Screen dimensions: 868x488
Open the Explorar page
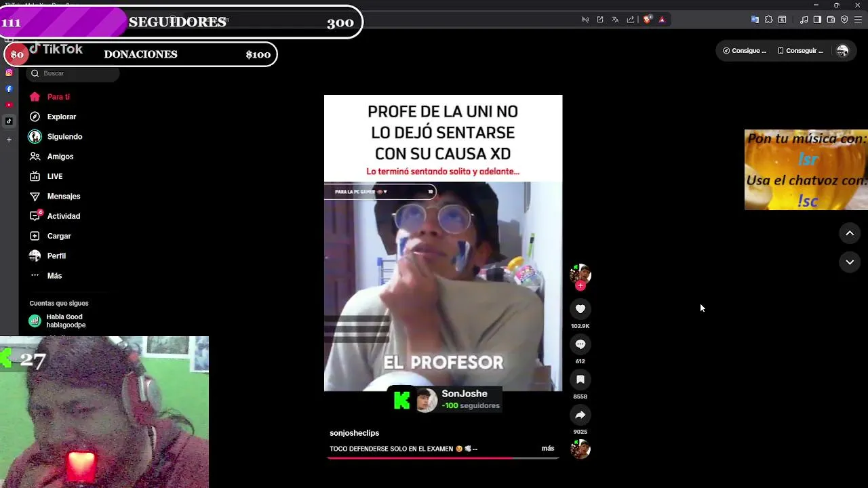point(62,117)
